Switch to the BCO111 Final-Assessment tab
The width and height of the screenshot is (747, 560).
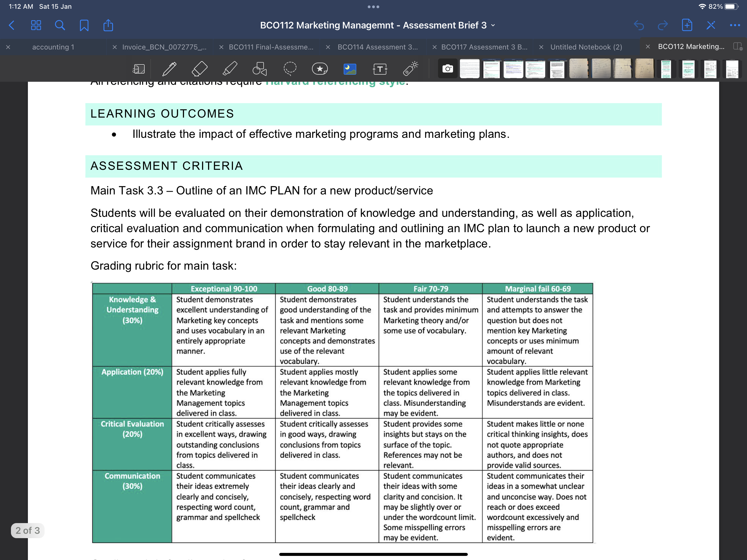pyautogui.click(x=271, y=47)
